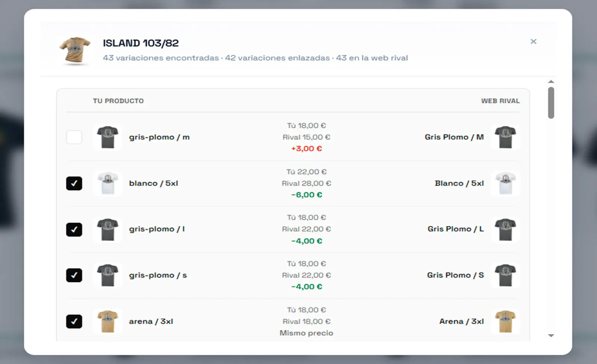Image resolution: width=597 pixels, height=364 pixels.
Task: Select the 'arena / 3xl' product name
Action: (151, 321)
